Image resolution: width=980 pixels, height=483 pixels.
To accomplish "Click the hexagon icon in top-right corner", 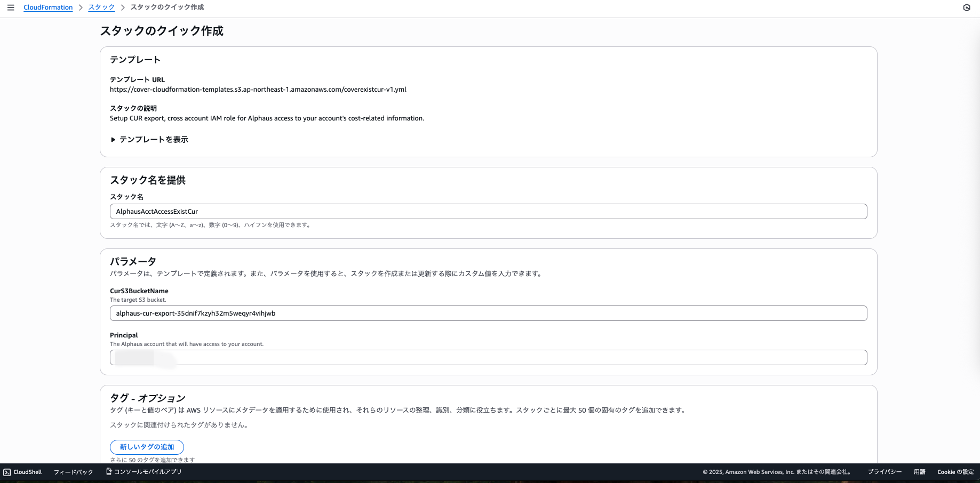I will click(x=966, y=7).
